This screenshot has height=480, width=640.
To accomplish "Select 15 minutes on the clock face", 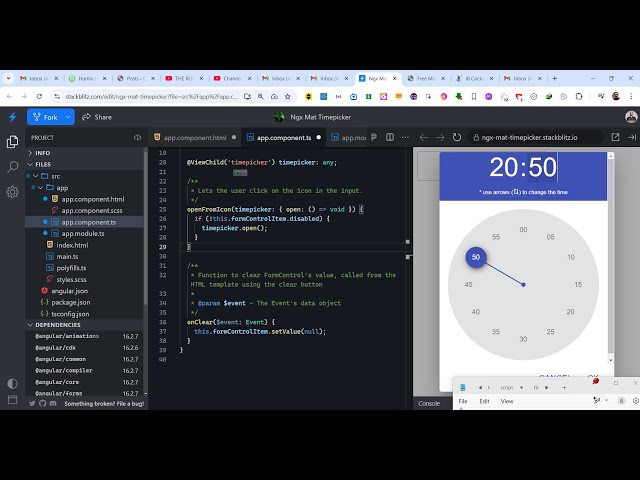I will (578, 285).
